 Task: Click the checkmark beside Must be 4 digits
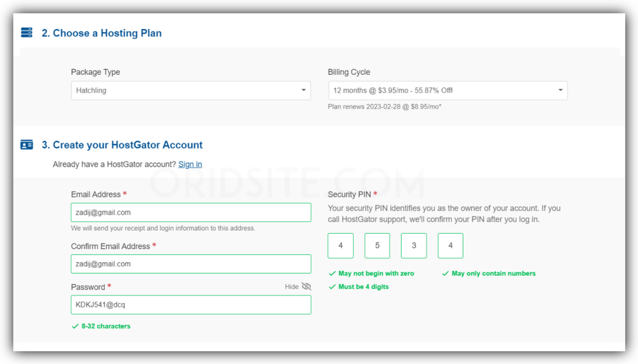click(332, 287)
